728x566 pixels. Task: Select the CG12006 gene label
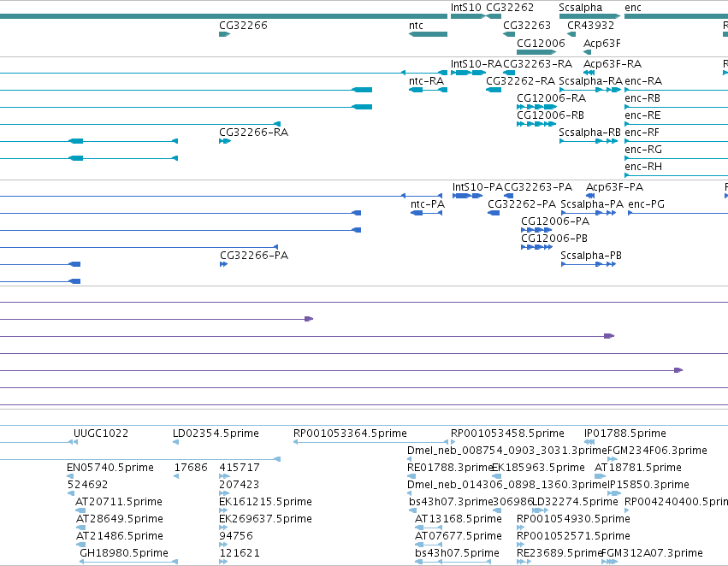pos(541,43)
